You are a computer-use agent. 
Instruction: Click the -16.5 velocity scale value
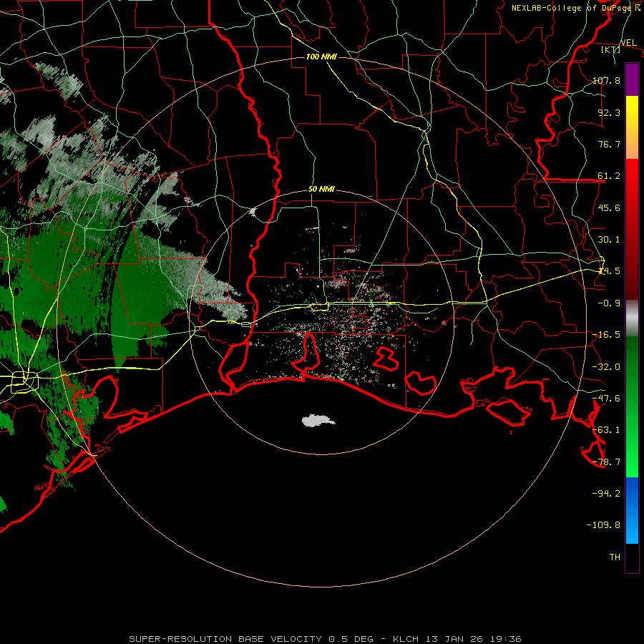606,335
